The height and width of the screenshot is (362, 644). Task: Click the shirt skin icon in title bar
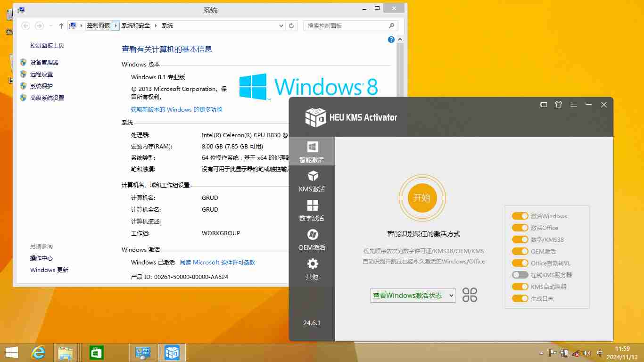pyautogui.click(x=559, y=105)
